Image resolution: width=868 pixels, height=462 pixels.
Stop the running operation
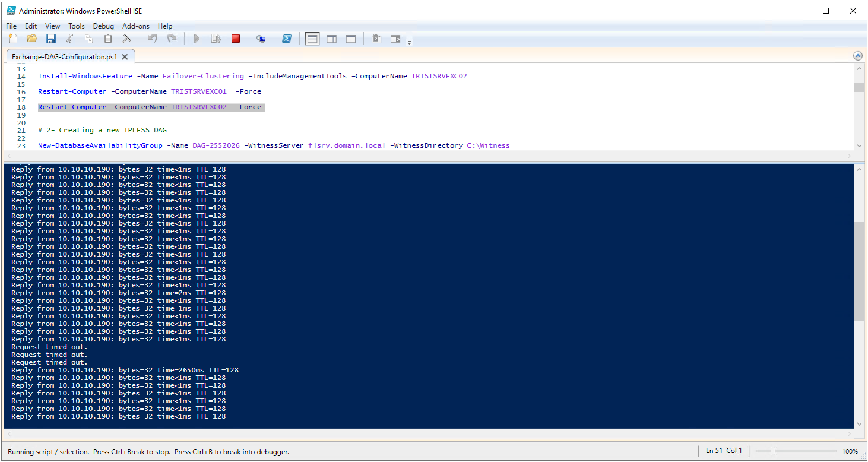(x=236, y=39)
